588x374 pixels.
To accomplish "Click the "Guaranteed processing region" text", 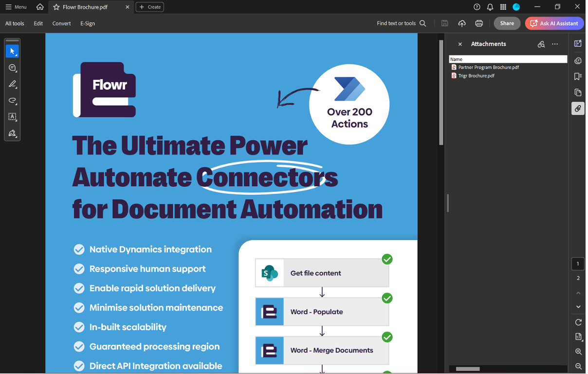I will click(154, 346).
